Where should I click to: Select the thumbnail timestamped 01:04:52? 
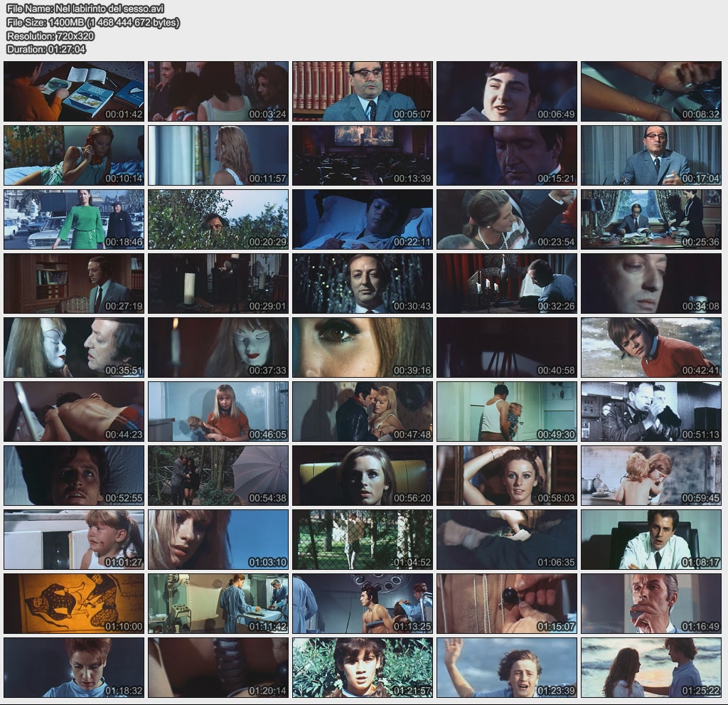tap(362, 539)
